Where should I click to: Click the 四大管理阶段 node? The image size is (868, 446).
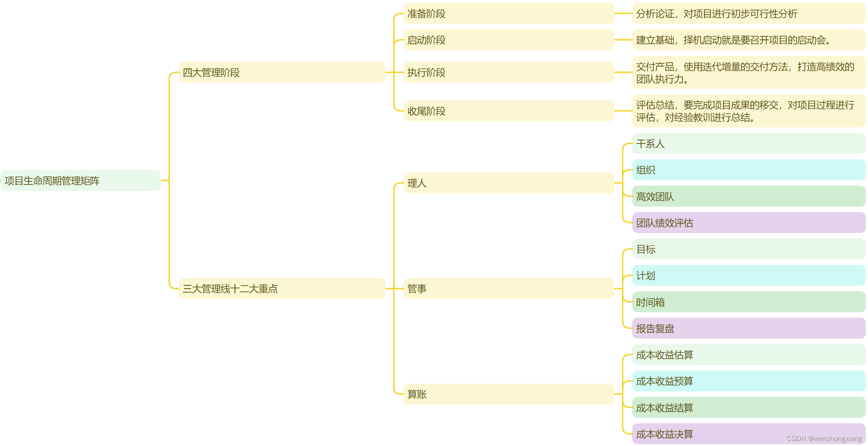click(282, 72)
